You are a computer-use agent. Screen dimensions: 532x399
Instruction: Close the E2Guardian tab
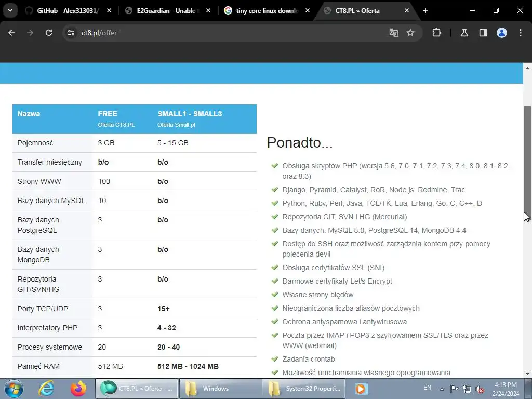tap(208, 10)
